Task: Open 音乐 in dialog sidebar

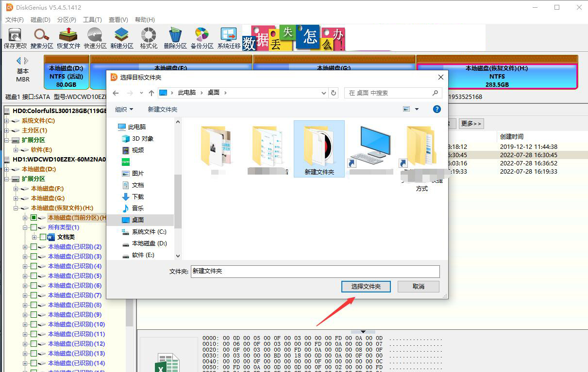Action: pyautogui.click(x=133, y=208)
